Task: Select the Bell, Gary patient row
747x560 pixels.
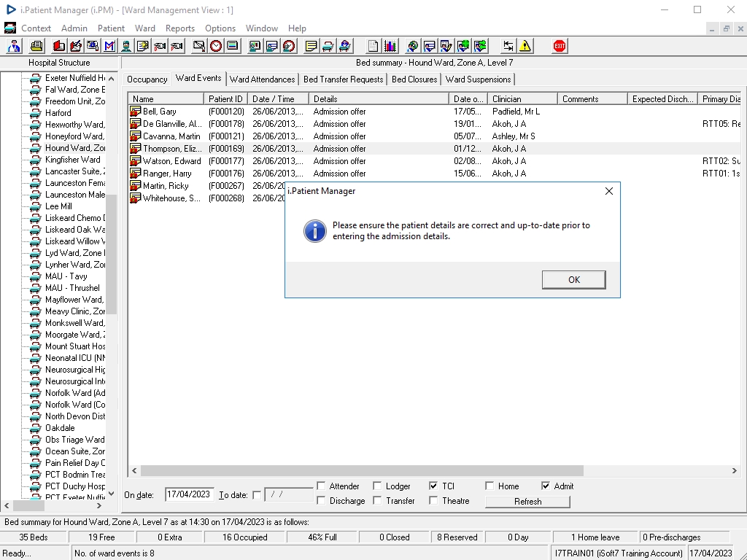Action: 434,112
